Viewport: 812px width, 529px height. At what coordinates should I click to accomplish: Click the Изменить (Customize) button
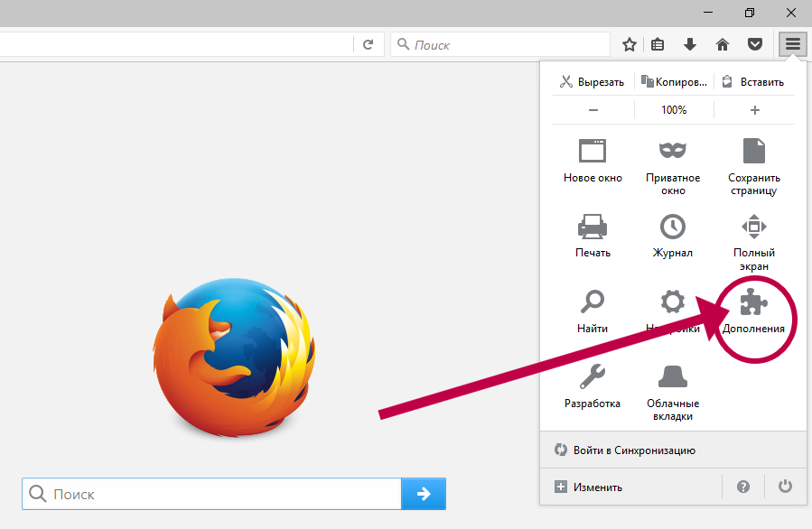(589, 487)
